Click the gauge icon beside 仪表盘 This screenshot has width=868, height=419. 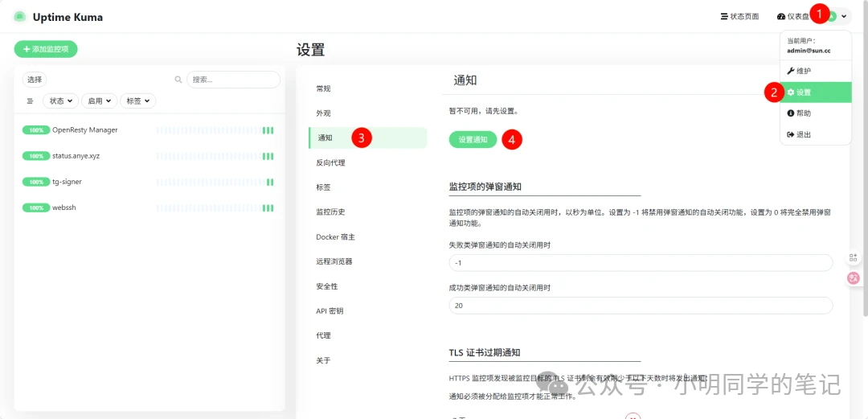[x=781, y=17]
